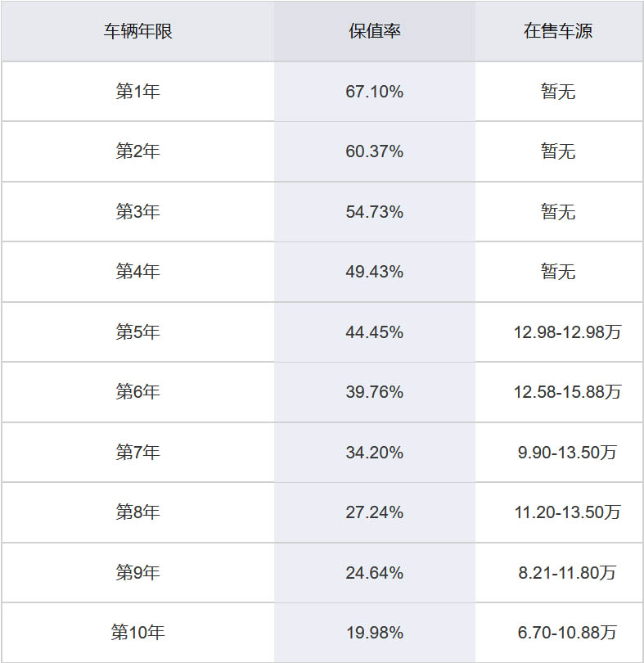
Task: Click 暂无 in the 第2年 row
Action: point(558,151)
